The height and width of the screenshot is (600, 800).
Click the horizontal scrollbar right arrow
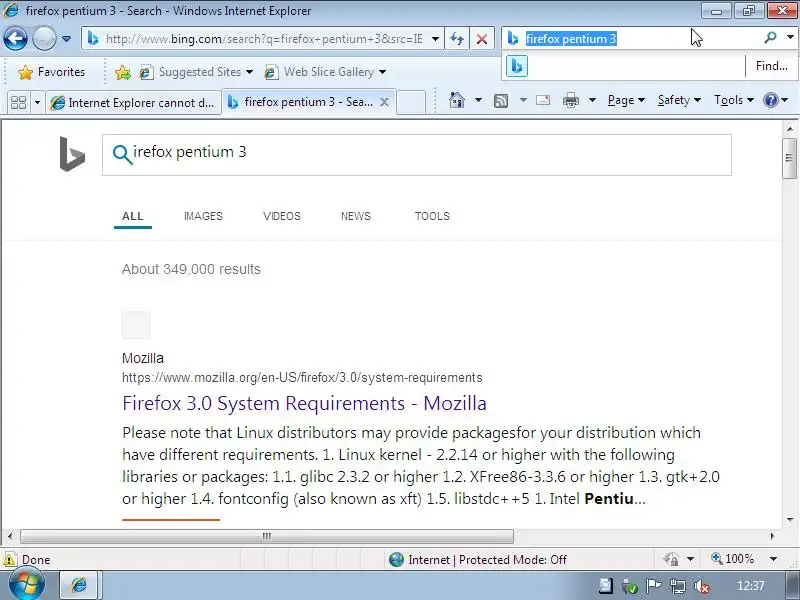click(773, 536)
